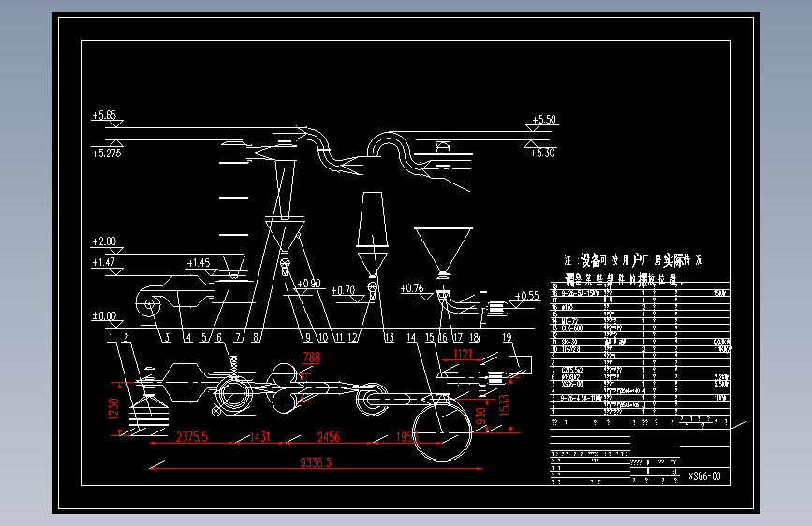This screenshot has width=812, height=526.
Task: Select the +5.275 elevation marker text
Action: tap(106, 153)
